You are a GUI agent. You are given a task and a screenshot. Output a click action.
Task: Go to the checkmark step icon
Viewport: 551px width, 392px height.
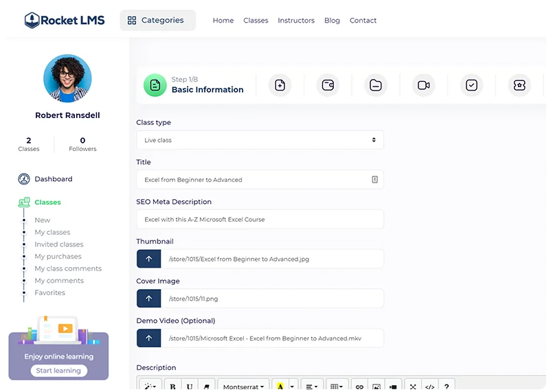point(471,85)
